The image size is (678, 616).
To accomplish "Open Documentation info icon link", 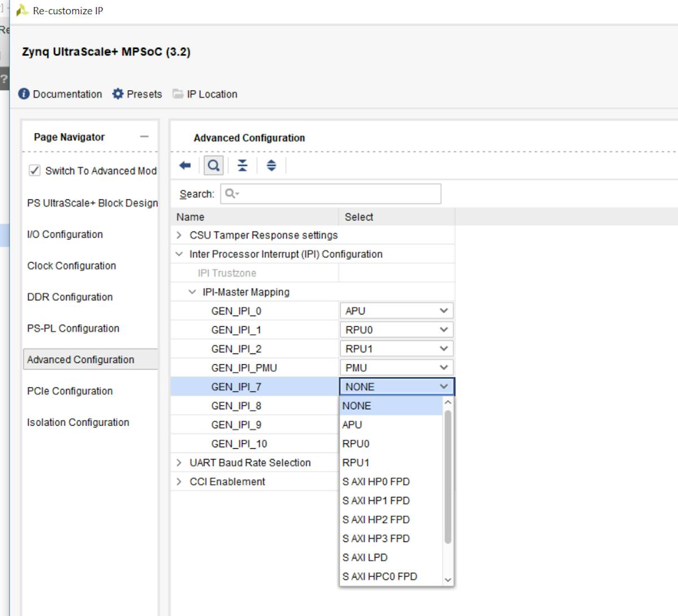I will (x=24, y=94).
